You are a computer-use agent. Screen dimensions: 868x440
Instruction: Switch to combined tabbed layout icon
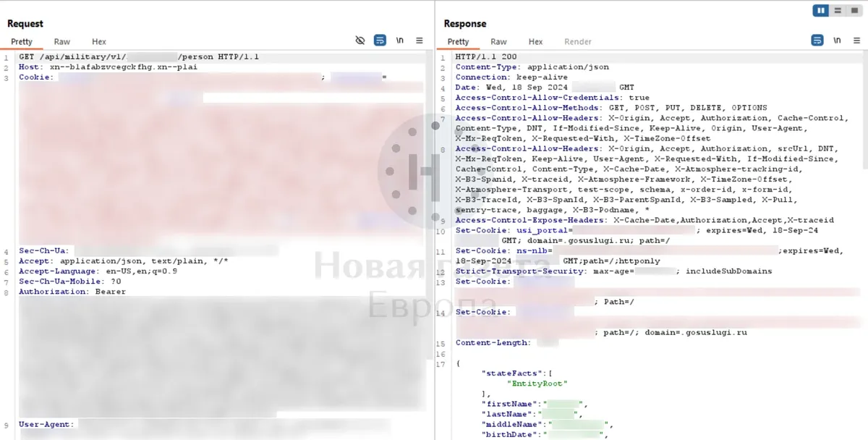(854, 10)
